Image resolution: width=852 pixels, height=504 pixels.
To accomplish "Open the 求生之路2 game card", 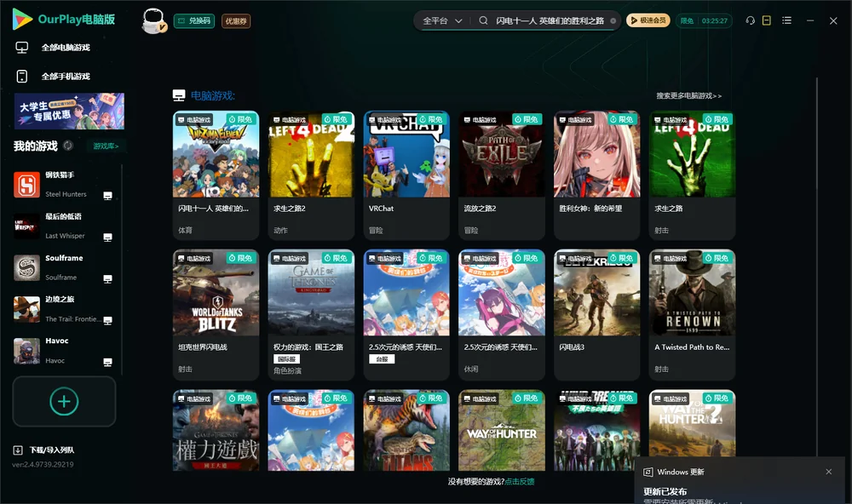I will pos(311,175).
